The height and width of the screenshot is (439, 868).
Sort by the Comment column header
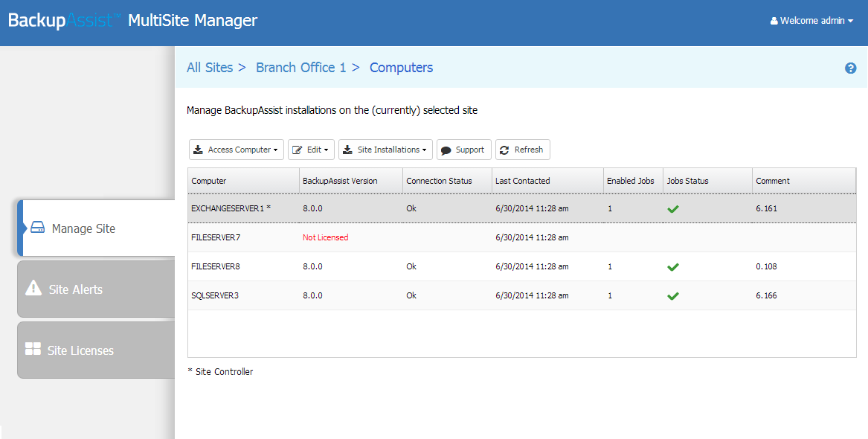pos(804,181)
